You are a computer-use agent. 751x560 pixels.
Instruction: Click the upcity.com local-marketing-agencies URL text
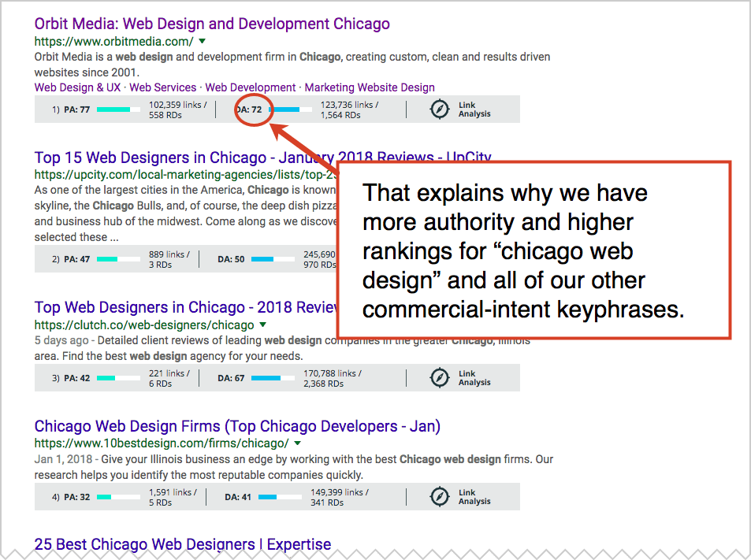pos(186,175)
